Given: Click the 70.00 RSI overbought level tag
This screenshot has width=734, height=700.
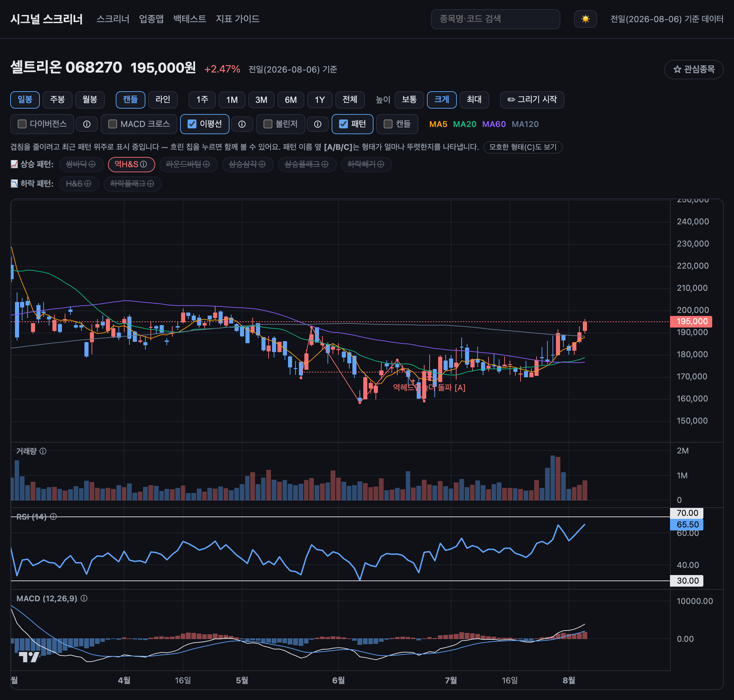Looking at the screenshot, I should tap(687, 513).
